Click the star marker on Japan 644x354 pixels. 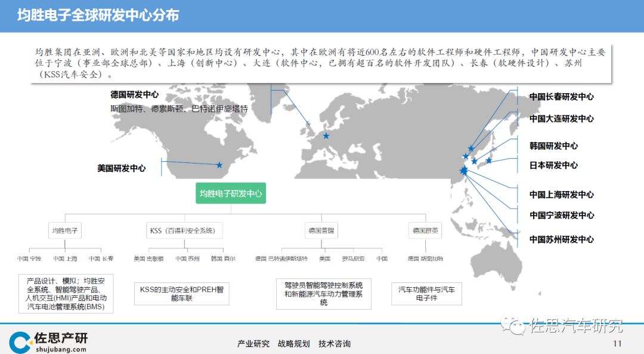[x=489, y=161]
